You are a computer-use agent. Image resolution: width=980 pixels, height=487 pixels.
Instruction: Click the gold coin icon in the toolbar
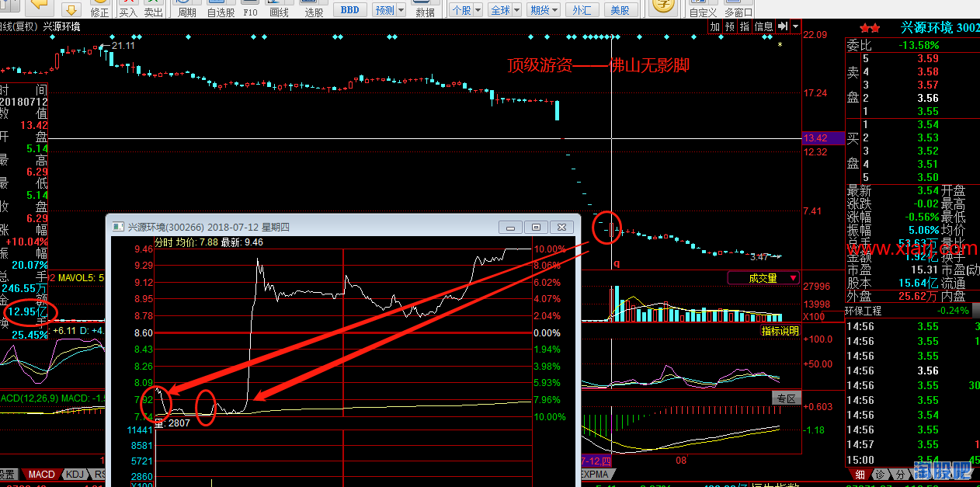click(662, 7)
